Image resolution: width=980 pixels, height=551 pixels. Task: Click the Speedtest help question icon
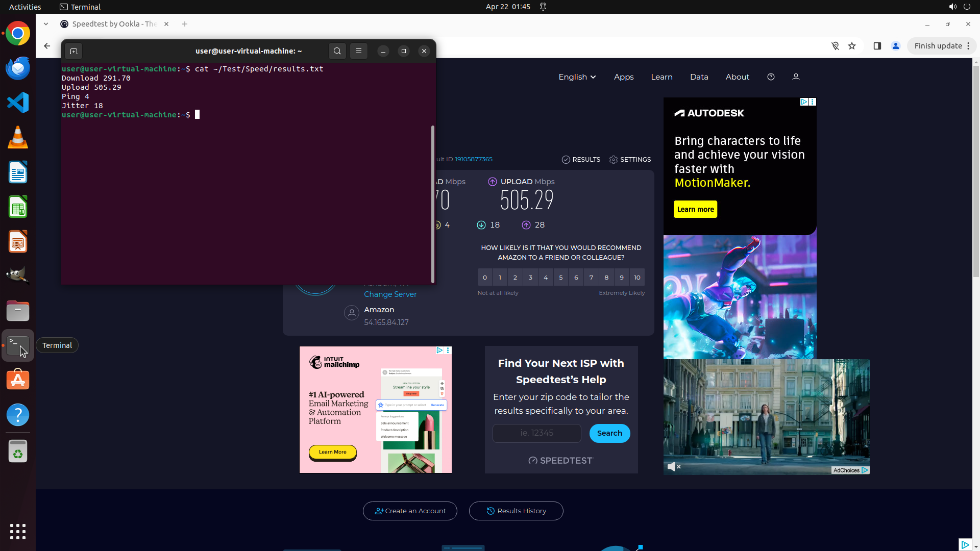(x=771, y=77)
